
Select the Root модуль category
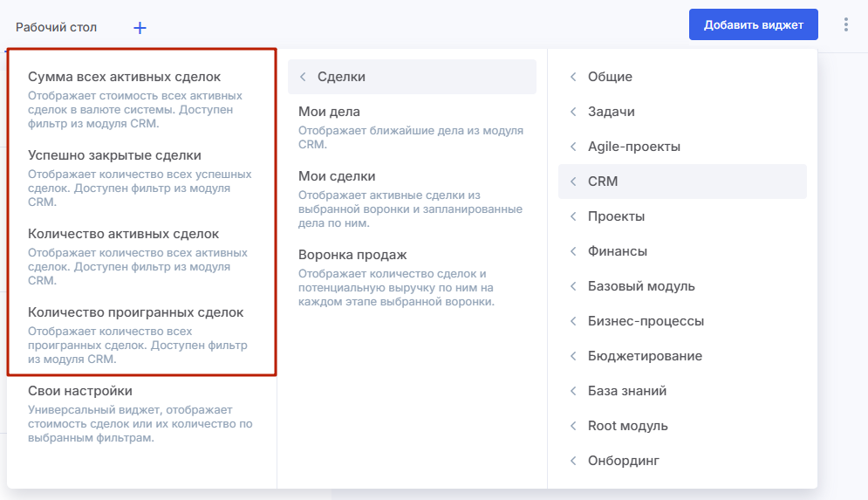(x=682, y=425)
